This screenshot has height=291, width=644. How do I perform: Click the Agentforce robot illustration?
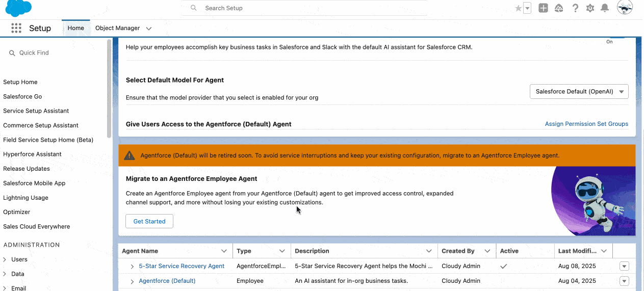click(594, 201)
